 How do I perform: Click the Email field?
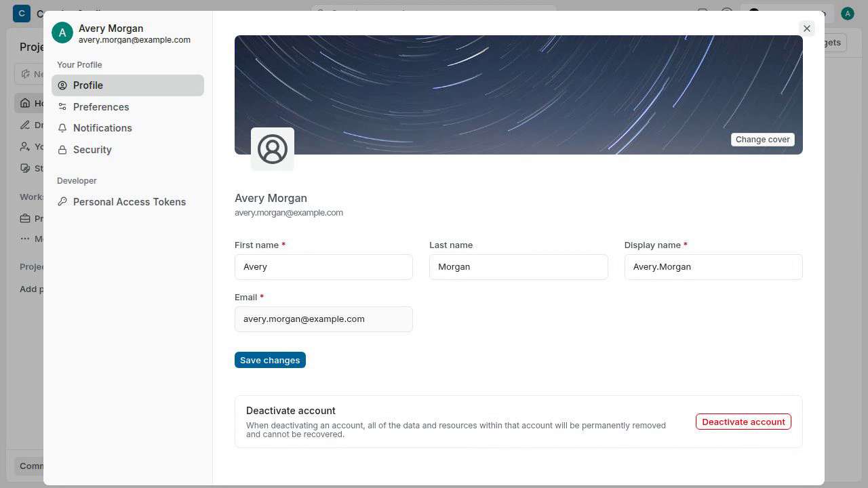pyautogui.click(x=323, y=319)
